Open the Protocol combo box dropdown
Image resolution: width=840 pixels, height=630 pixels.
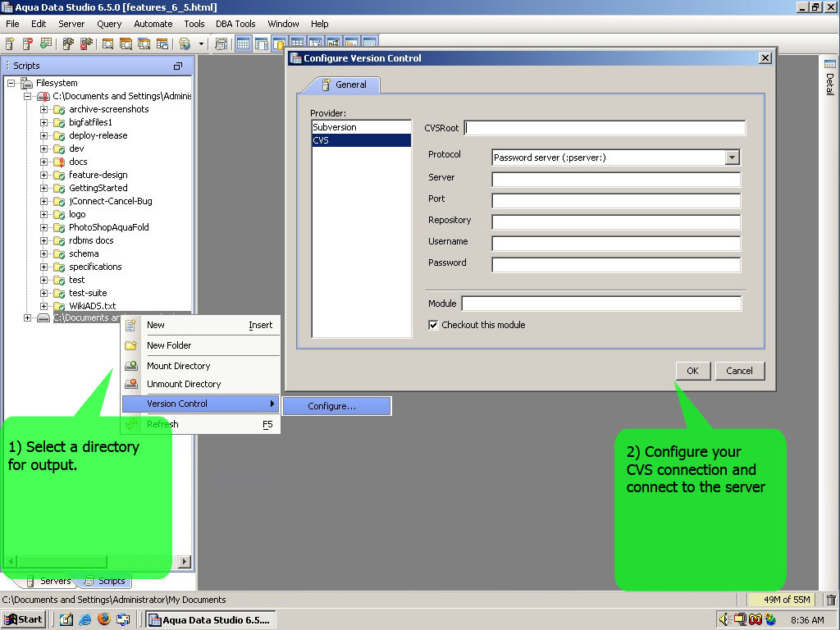pyautogui.click(x=732, y=157)
